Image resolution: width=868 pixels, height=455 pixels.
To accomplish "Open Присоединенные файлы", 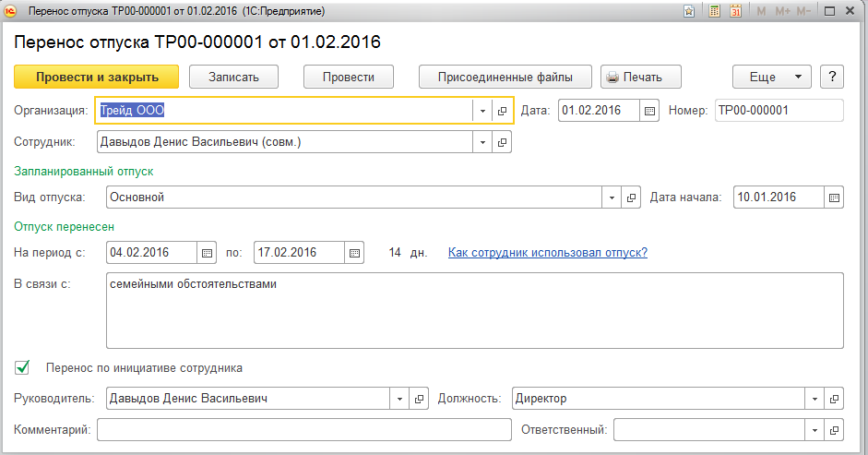I will pyautogui.click(x=505, y=77).
